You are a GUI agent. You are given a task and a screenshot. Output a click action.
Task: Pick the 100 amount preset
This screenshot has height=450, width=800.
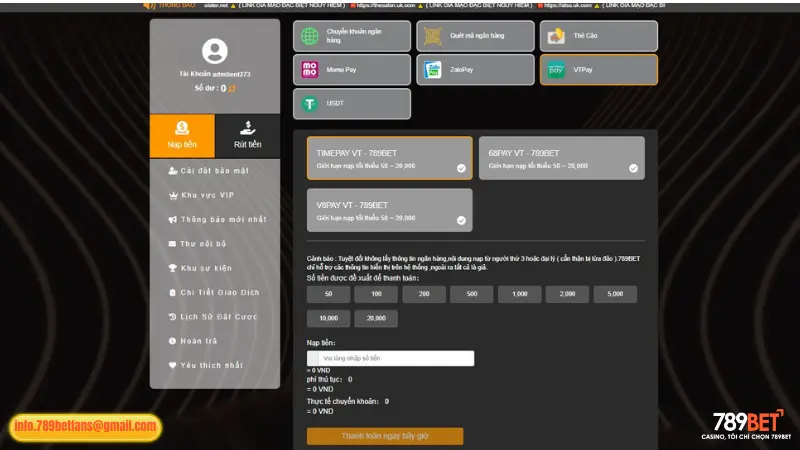[x=377, y=294]
